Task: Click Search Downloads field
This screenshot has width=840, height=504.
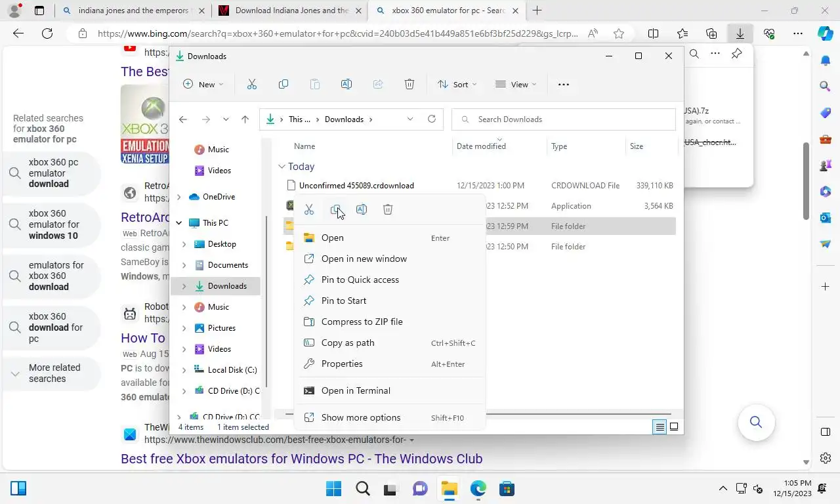Action: (x=564, y=119)
